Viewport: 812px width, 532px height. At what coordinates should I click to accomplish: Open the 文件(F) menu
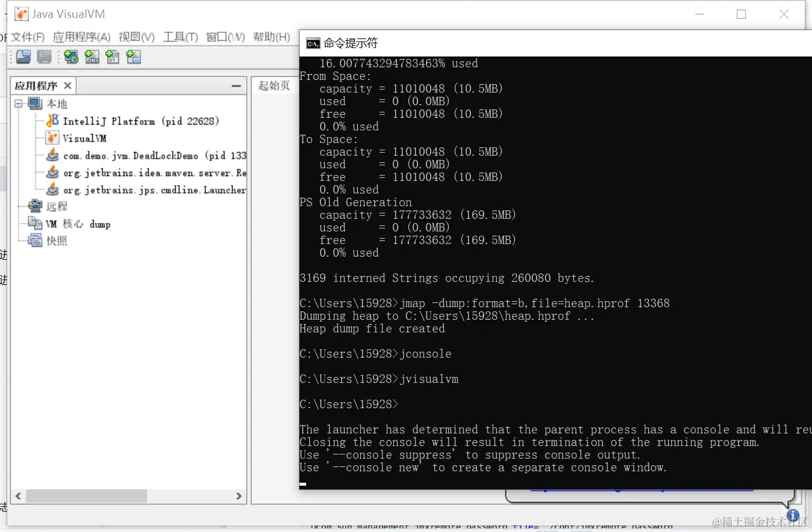pyautogui.click(x=28, y=37)
